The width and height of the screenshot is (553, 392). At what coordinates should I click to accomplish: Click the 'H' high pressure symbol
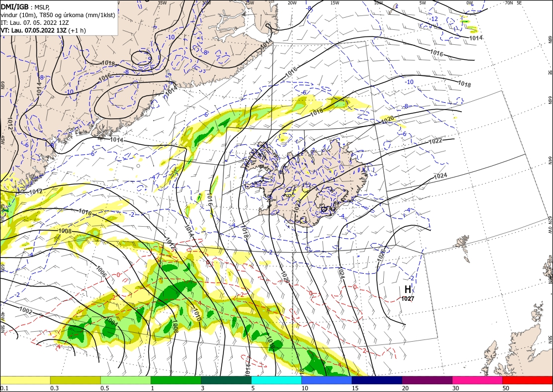[408, 290]
